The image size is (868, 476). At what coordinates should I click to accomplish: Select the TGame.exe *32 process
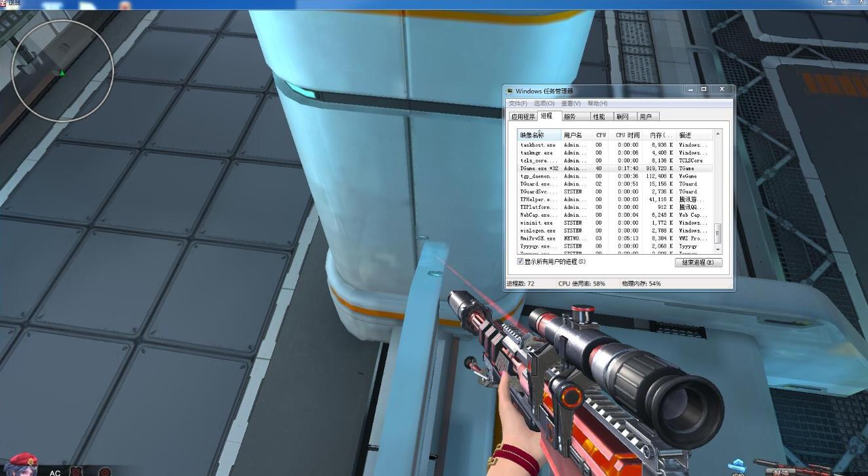616,168
